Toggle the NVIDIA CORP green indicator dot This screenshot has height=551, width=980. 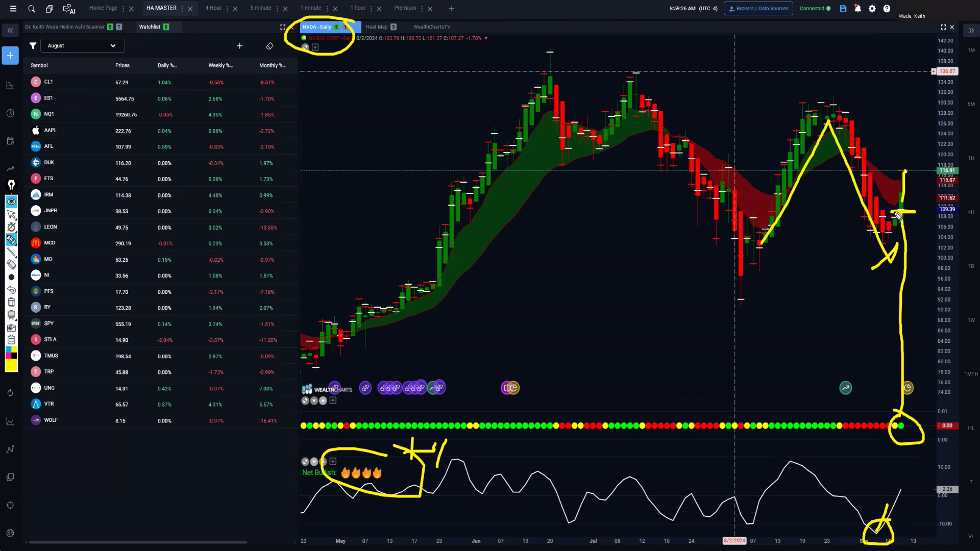(x=304, y=38)
